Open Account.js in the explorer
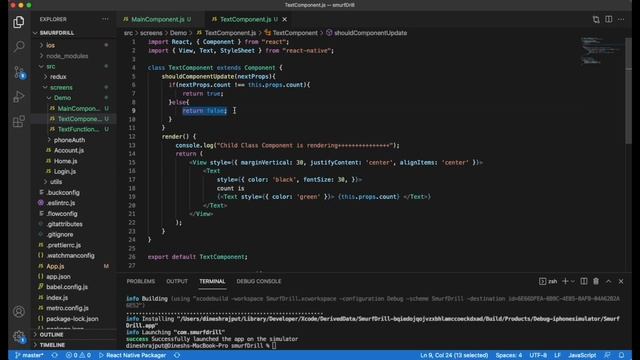This screenshot has width=640, height=360. point(69,150)
